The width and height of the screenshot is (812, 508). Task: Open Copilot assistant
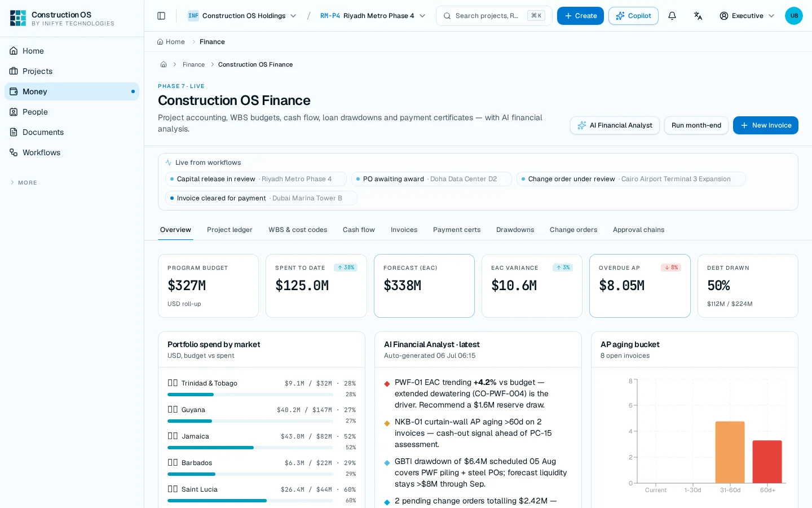(x=633, y=16)
